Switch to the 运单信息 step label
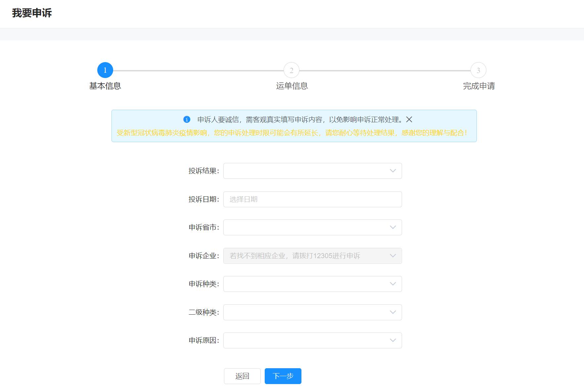 [292, 86]
